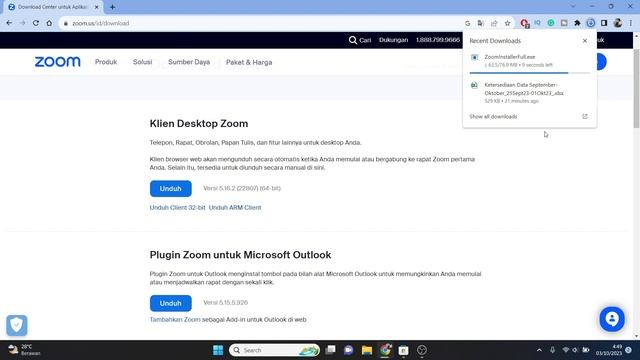
Task: Open the weather widget on taskbar
Action: tap(24, 350)
